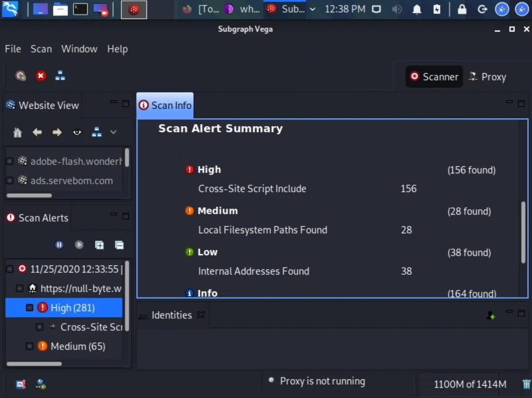The width and height of the screenshot is (532, 398).
Task: Click the lock screen icon in the top panel
Action: (x=462, y=9)
